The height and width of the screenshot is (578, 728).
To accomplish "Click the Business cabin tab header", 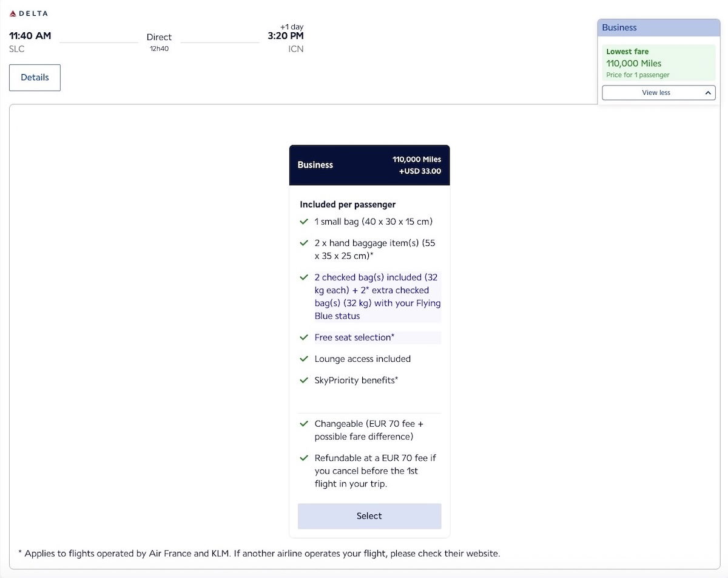I will (x=659, y=28).
